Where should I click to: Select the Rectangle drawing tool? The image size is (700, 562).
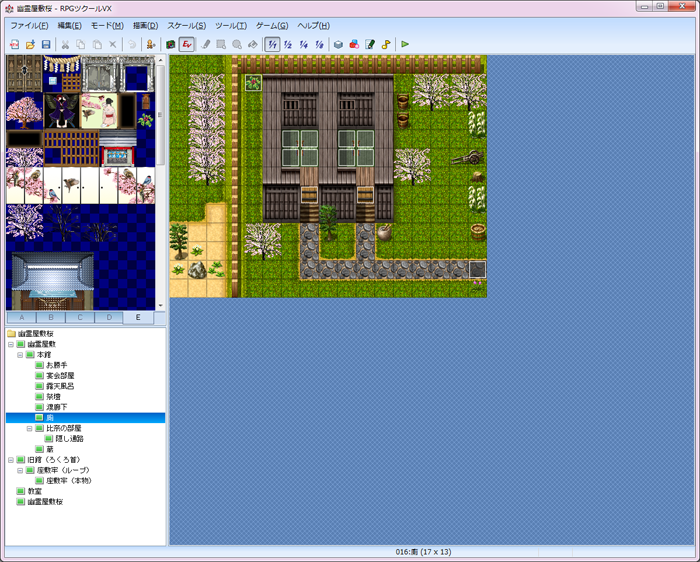click(221, 44)
